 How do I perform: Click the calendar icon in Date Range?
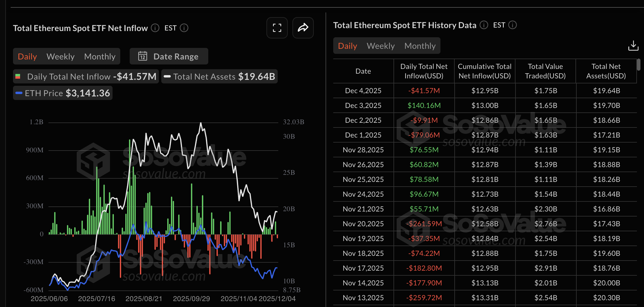(x=143, y=56)
